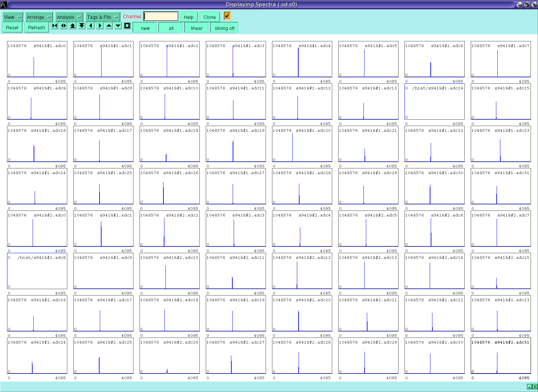Screen dimensions: 538x392
Task: Click the s9418#1.adc12 title text
Action: click(313, 88)
